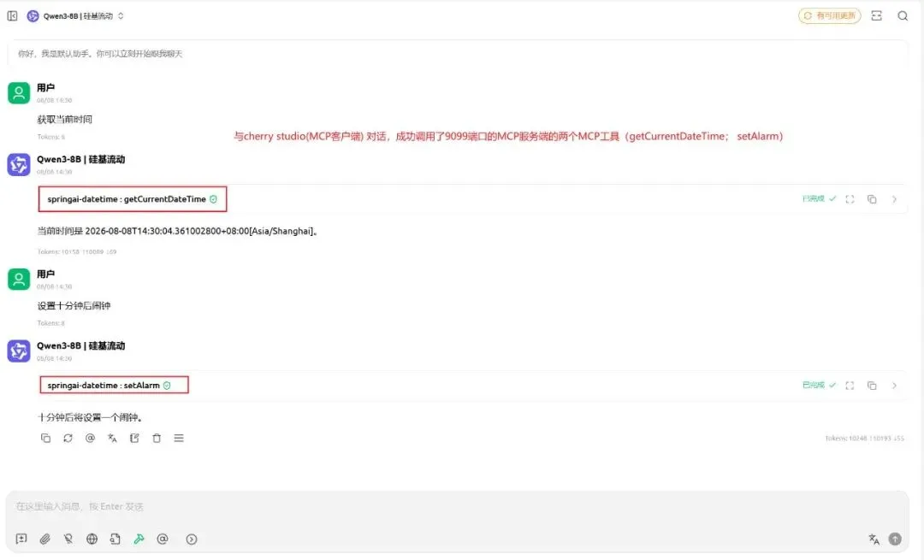Focus the message input field
Image resolution: width=924 pixels, height=560 pixels.
pyautogui.click(x=457, y=506)
